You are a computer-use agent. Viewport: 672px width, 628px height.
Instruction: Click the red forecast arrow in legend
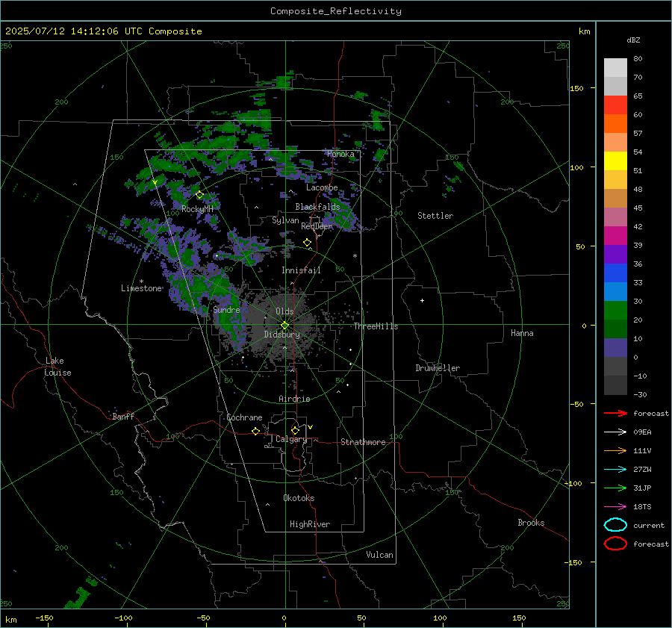point(615,413)
